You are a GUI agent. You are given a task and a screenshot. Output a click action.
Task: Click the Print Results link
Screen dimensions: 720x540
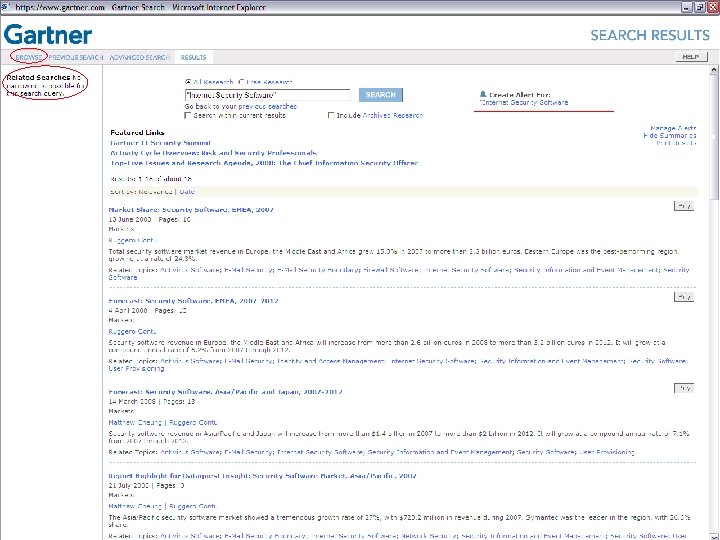(x=676, y=143)
